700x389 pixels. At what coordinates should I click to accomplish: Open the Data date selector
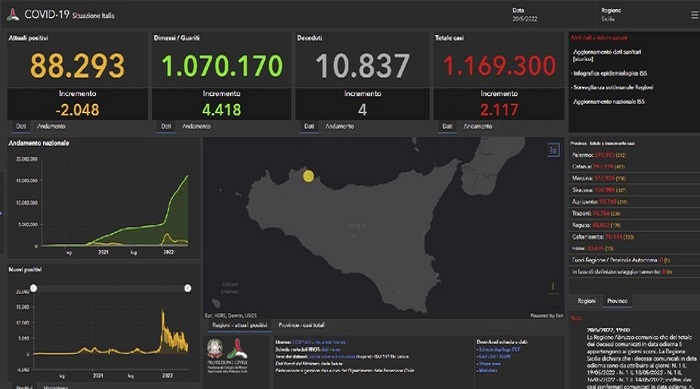click(x=525, y=15)
